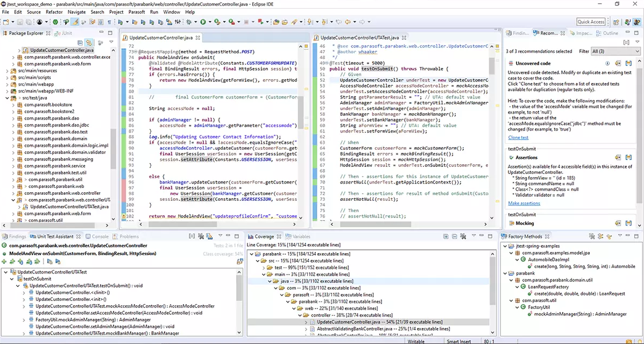Open the Refactor menu
This screenshot has height=344, width=644.
pyautogui.click(x=54, y=12)
